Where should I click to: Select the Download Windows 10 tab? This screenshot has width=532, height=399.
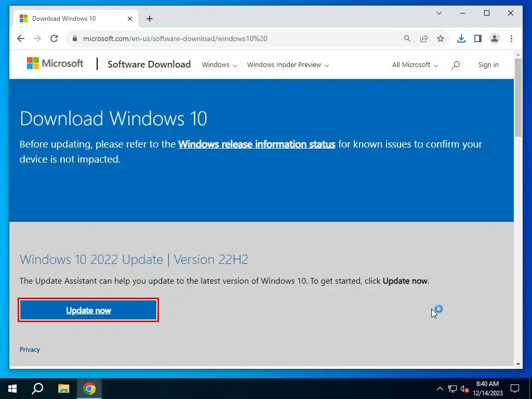(x=76, y=19)
